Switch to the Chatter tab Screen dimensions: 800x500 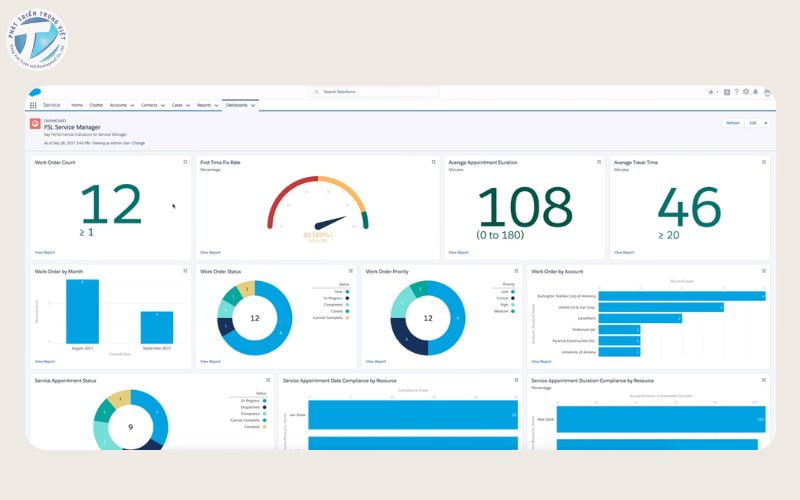point(96,105)
